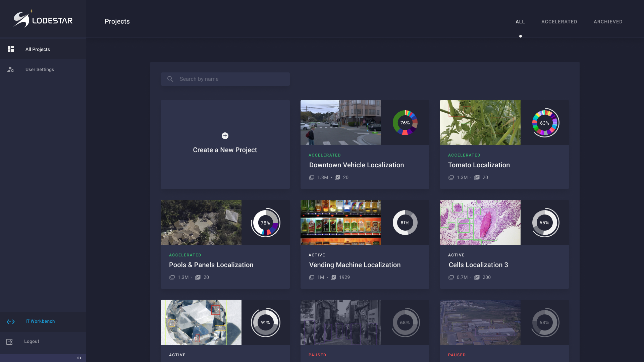Open Vending Machine Localization project

pos(355,265)
